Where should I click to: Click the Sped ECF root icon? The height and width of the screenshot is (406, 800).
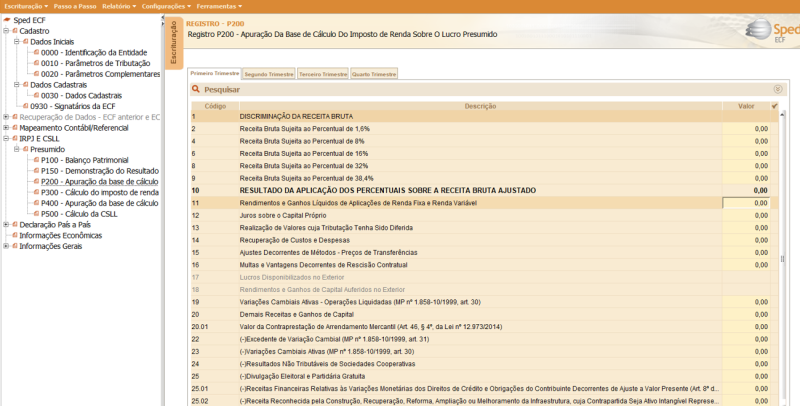tap(7, 20)
